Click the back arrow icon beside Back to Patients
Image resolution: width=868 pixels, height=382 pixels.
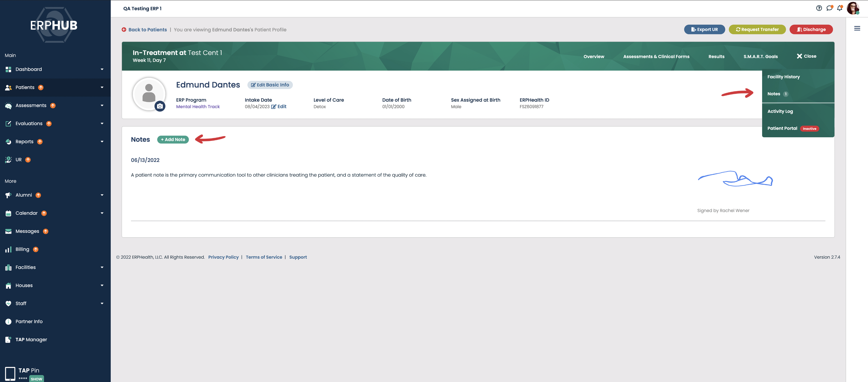pos(124,30)
